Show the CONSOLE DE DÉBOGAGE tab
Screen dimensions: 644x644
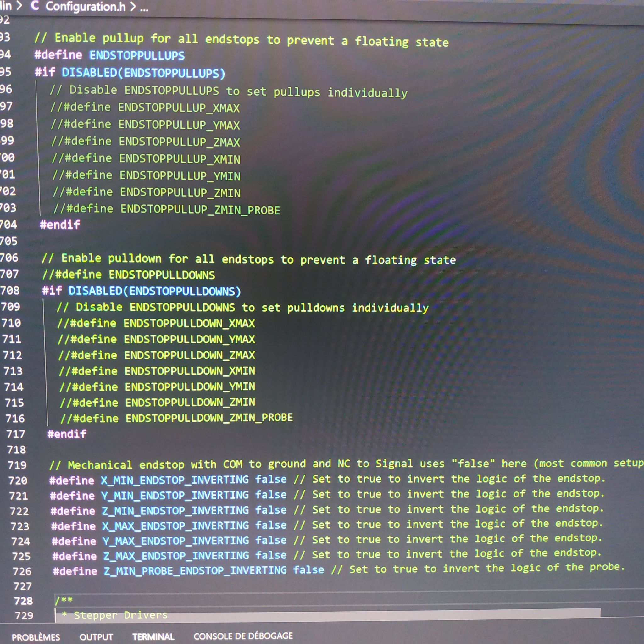(243, 636)
